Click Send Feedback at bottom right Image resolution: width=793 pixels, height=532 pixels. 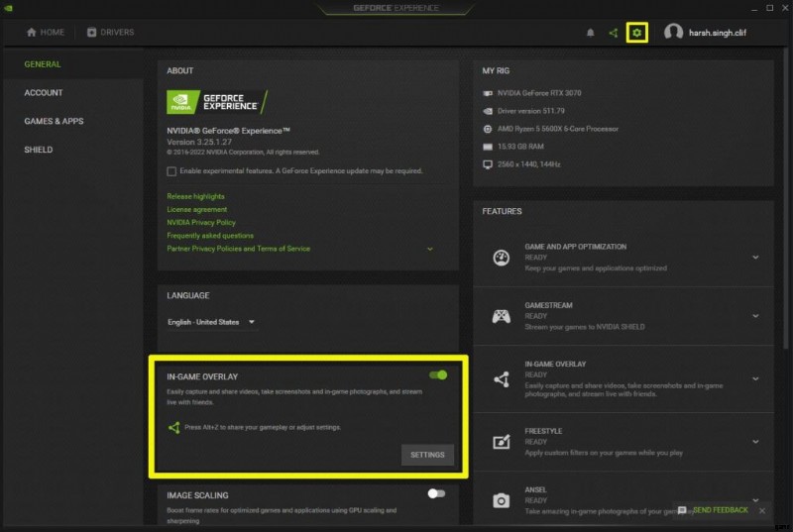pos(720,510)
